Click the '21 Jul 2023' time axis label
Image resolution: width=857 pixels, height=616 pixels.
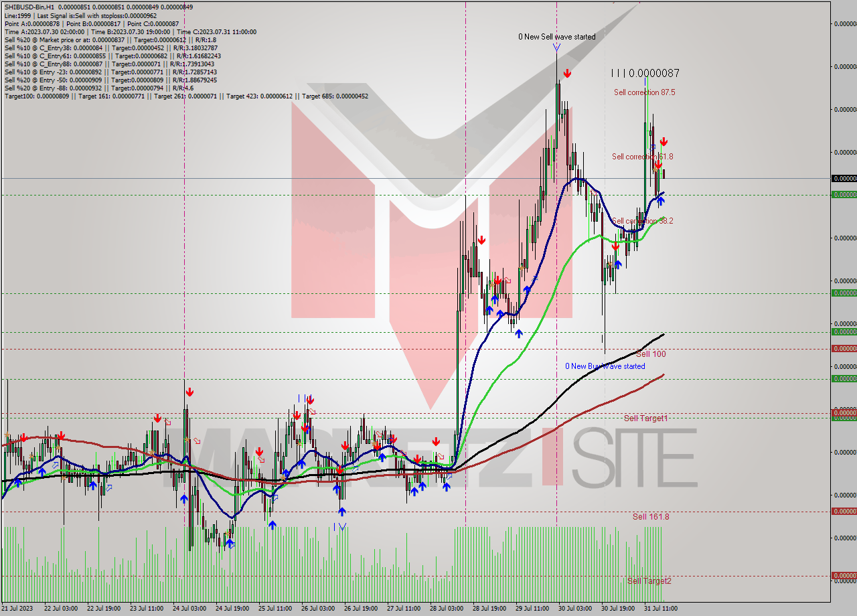[x=18, y=609]
